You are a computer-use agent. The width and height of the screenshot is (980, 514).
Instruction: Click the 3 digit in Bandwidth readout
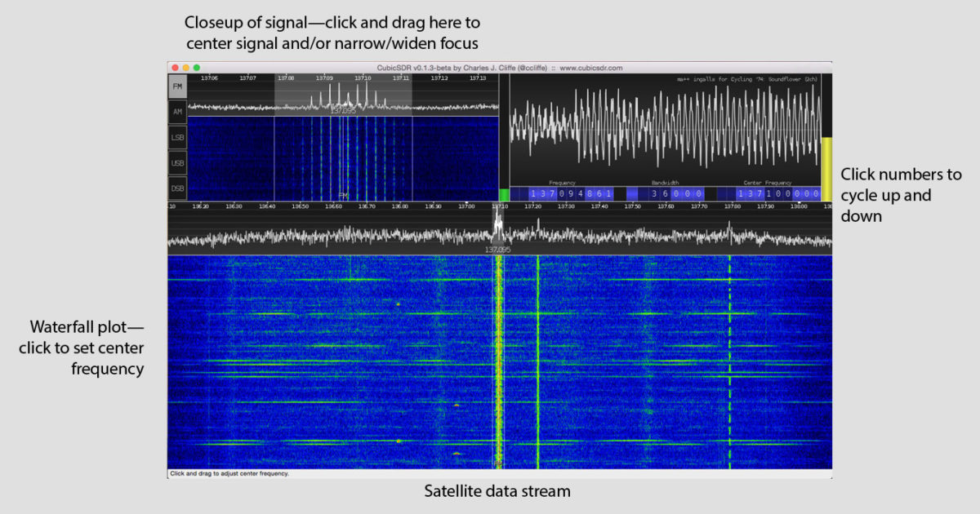653,193
